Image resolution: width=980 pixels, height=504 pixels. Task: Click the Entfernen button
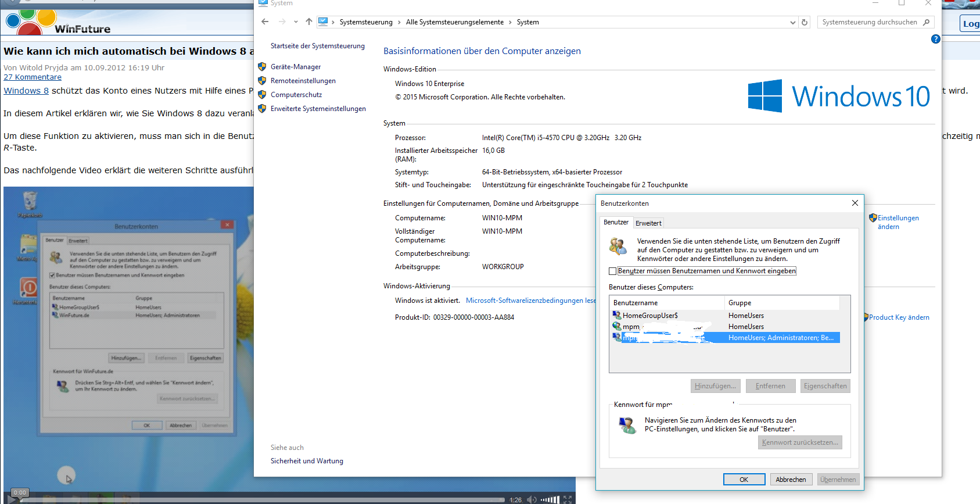point(770,386)
